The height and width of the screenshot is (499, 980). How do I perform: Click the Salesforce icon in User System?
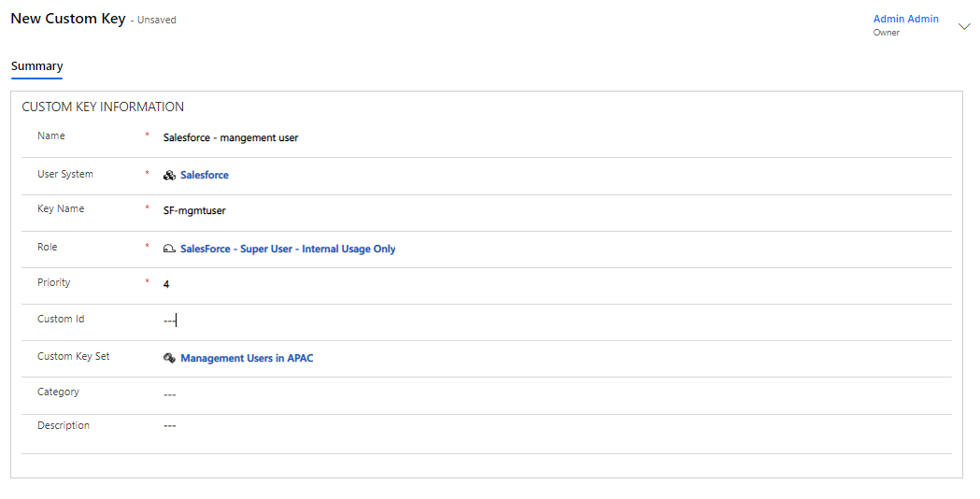(169, 176)
